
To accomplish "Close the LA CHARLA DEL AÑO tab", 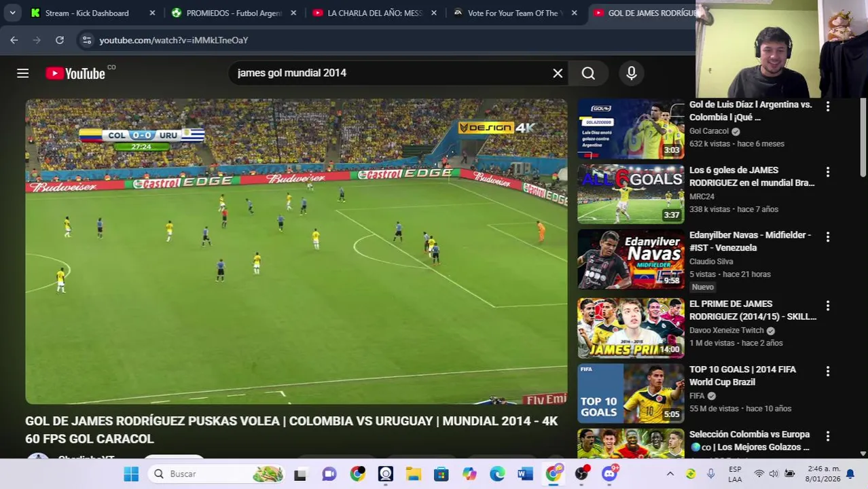I will [434, 13].
